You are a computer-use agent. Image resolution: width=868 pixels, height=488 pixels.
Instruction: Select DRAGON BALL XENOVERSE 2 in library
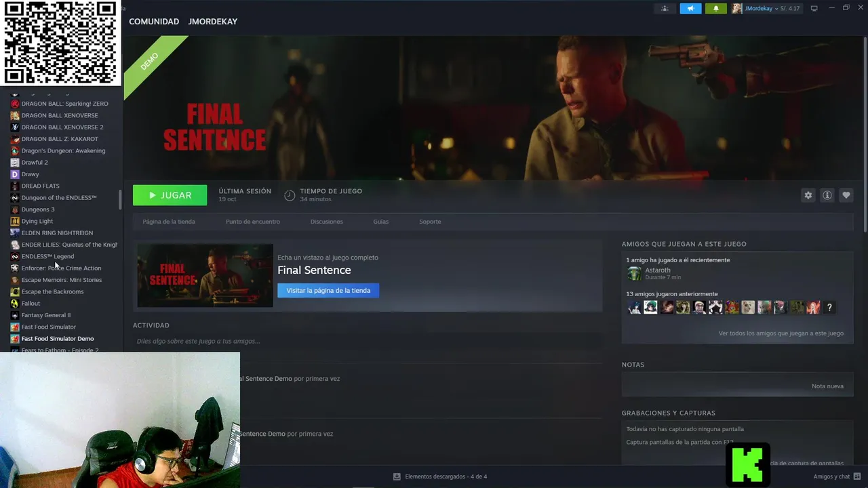coord(62,127)
